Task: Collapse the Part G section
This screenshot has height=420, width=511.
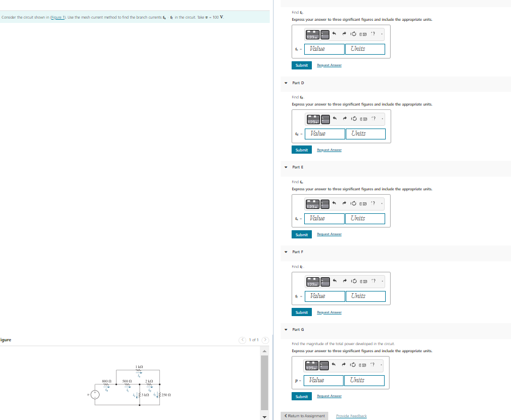Action: [285, 330]
